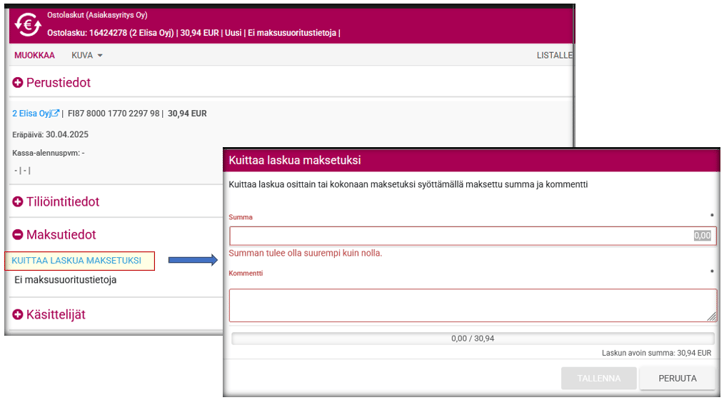Screen dimensions: 724x400
Task: Focus the Summa amount input field
Action: point(472,236)
